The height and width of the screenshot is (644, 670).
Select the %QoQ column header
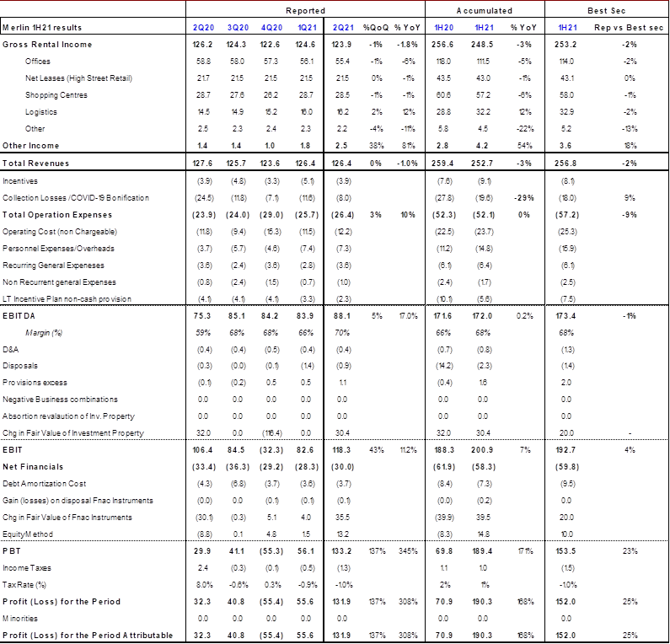click(375, 27)
